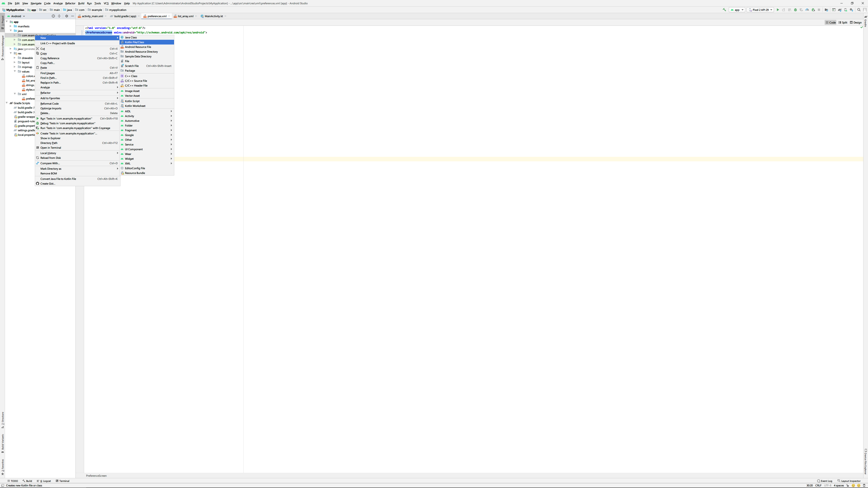Expand the manifests folder
The image size is (868, 488).
coord(11,26)
